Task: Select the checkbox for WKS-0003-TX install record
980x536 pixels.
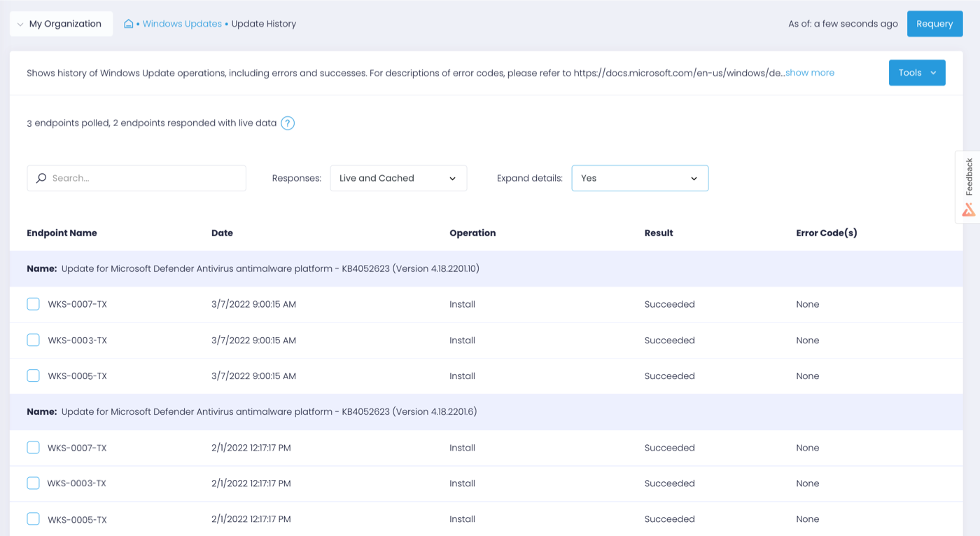Action: [33, 340]
